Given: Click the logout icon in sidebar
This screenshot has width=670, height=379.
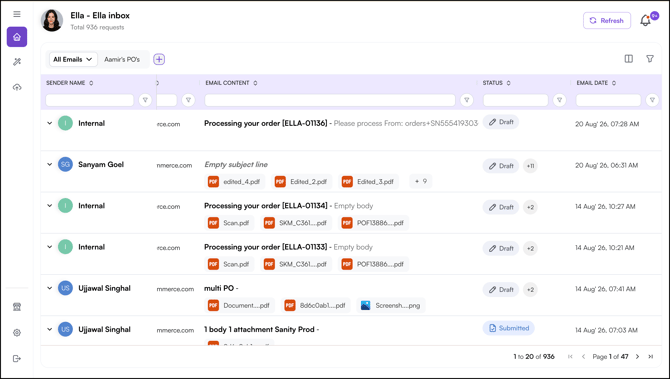Looking at the screenshot, I should tap(17, 358).
